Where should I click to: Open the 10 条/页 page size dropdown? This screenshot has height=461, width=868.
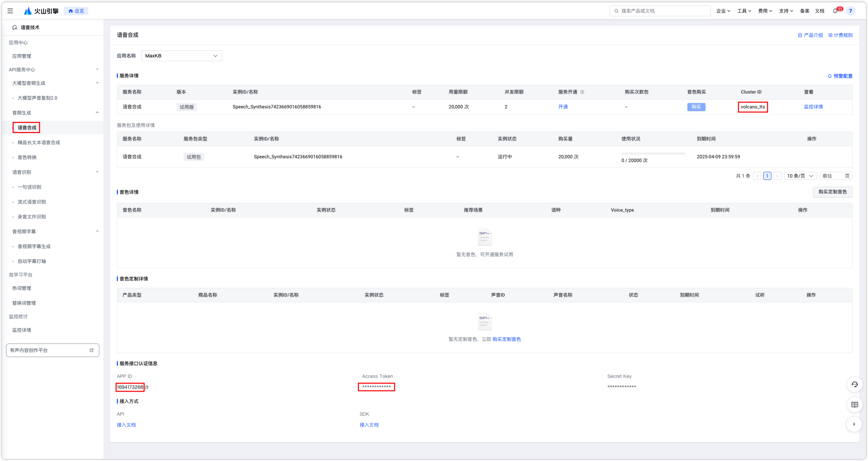pyautogui.click(x=800, y=176)
